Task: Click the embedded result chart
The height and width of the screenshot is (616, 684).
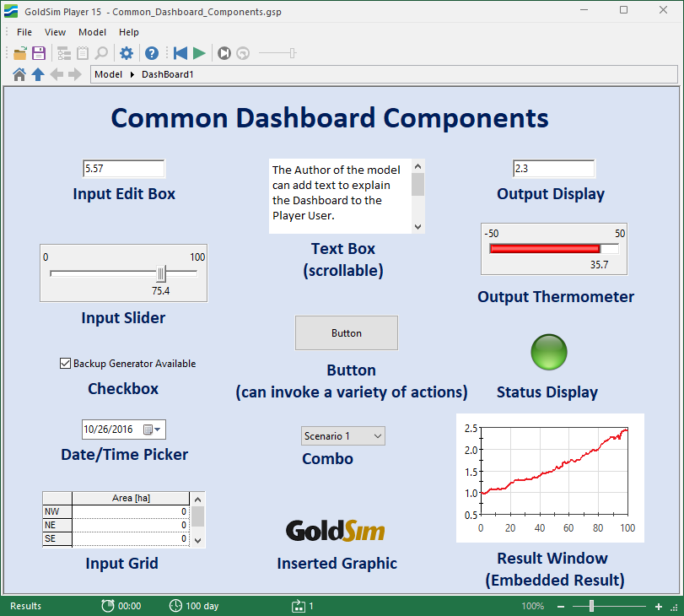Action: click(x=550, y=478)
